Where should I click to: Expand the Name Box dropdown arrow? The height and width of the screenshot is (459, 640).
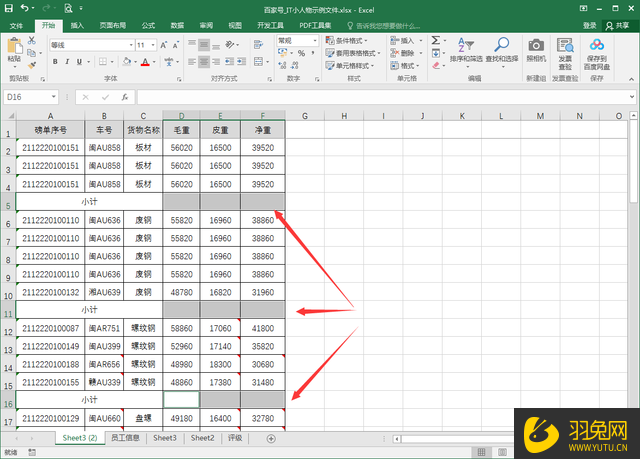(x=53, y=97)
